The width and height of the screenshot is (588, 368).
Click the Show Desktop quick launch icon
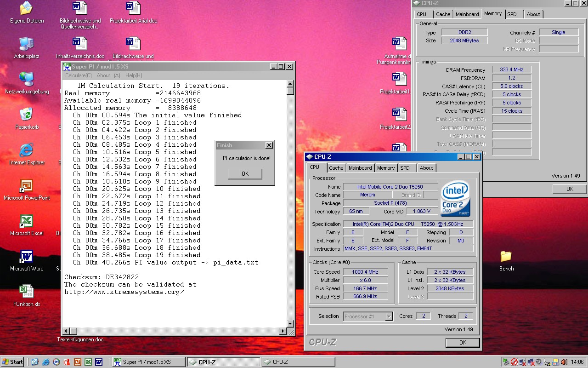tap(35, 362)
